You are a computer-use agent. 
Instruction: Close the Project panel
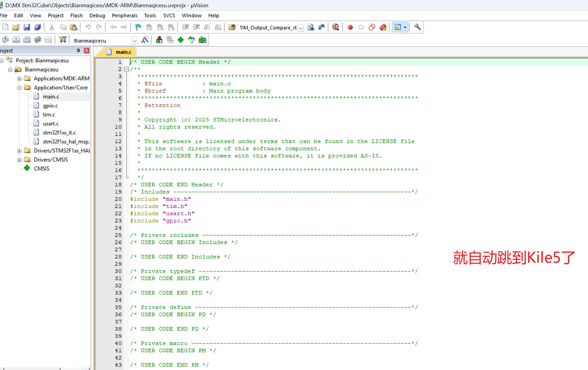coord(87,50)
